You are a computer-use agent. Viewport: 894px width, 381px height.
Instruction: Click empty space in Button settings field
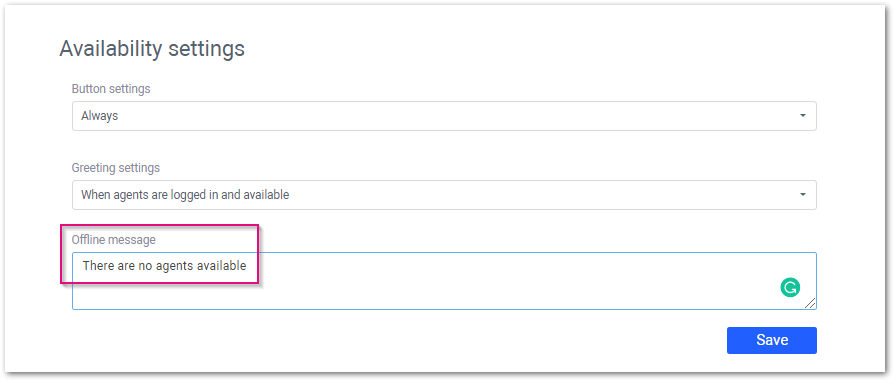[456, 116]
